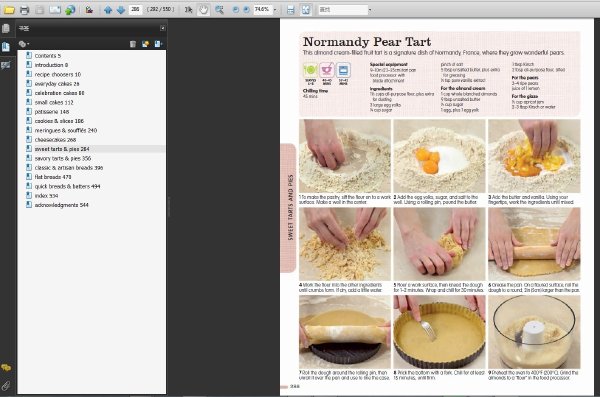
Task: Open 'quick breads & batters 494' bookmark
Action: [x=67, y=186]
